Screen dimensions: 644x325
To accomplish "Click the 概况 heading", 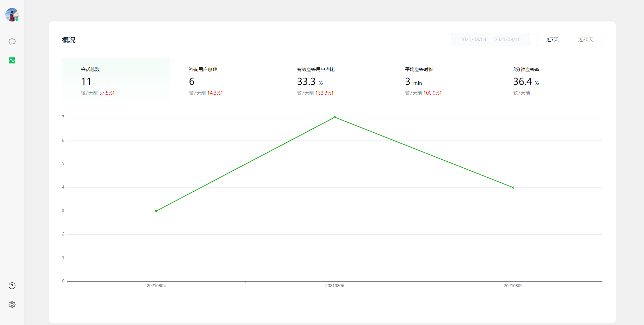I will coord(69,40).
